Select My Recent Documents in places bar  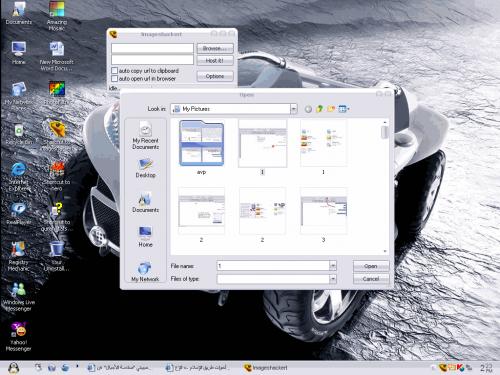145,135
